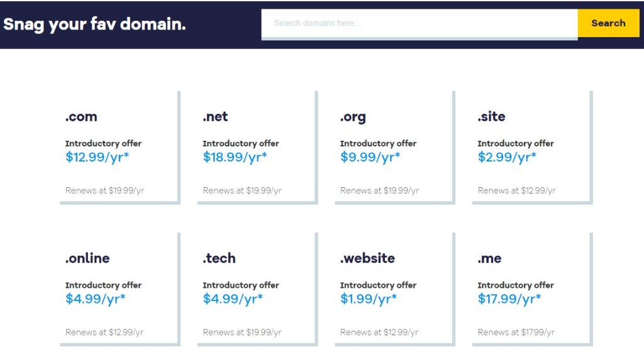Click the .online Introductory offer label
This screenshot has height=362, width=644.
click(104, 285)
